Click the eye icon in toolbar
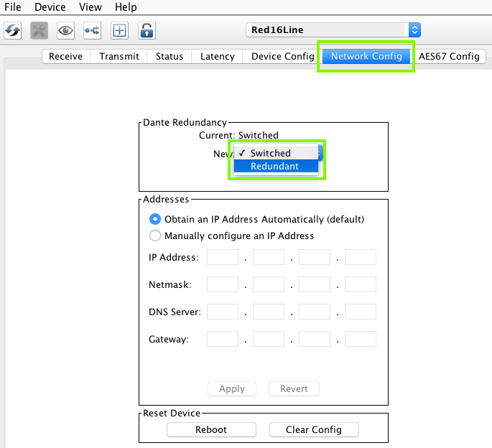 pos(66,30)
